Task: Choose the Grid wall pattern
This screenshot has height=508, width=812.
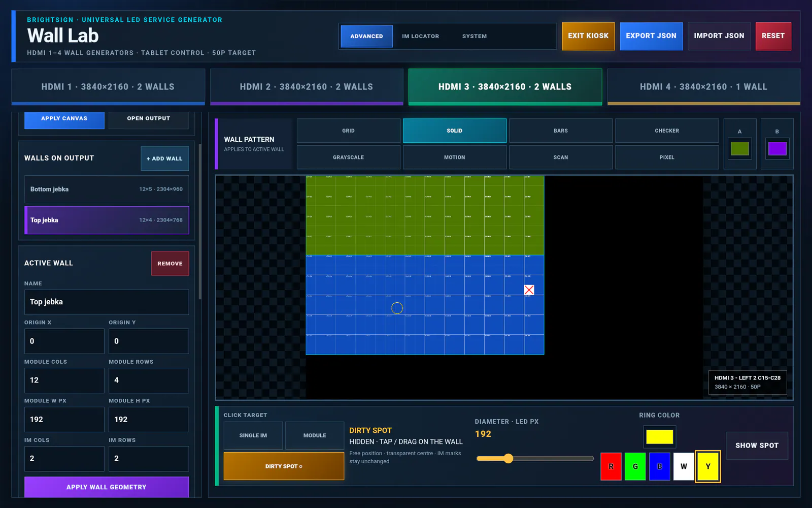Action: click(348, 131)
